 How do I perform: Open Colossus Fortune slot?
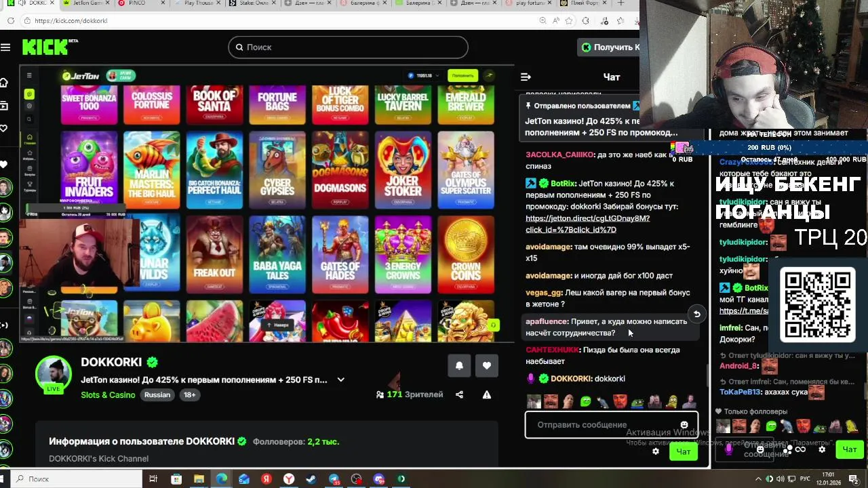tap(152, 105)
